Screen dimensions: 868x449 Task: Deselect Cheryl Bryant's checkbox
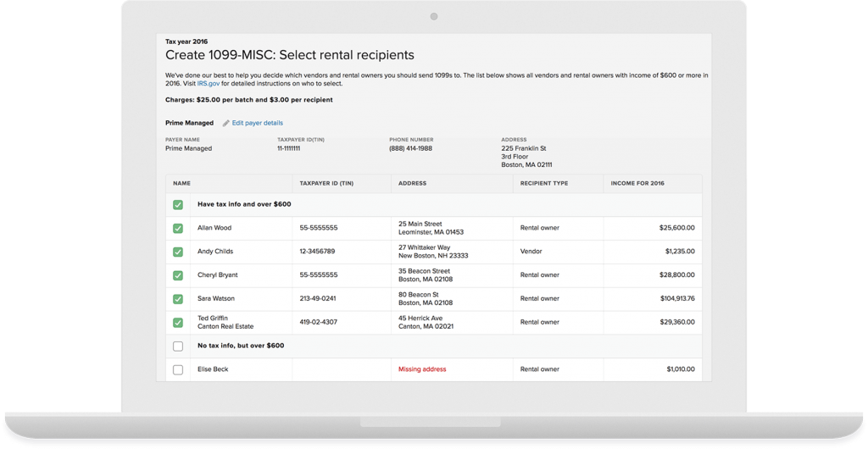(x=178, y=275)
